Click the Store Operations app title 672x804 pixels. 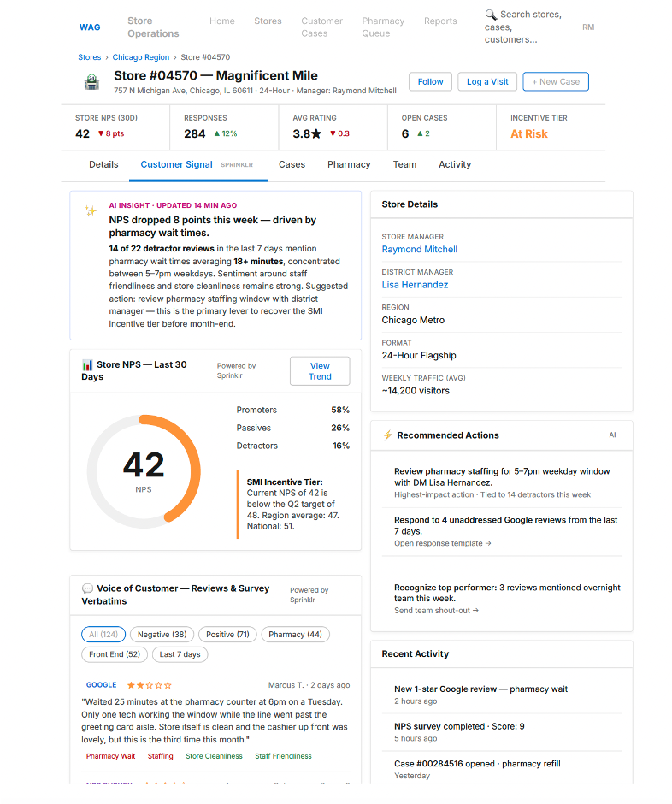153,27
